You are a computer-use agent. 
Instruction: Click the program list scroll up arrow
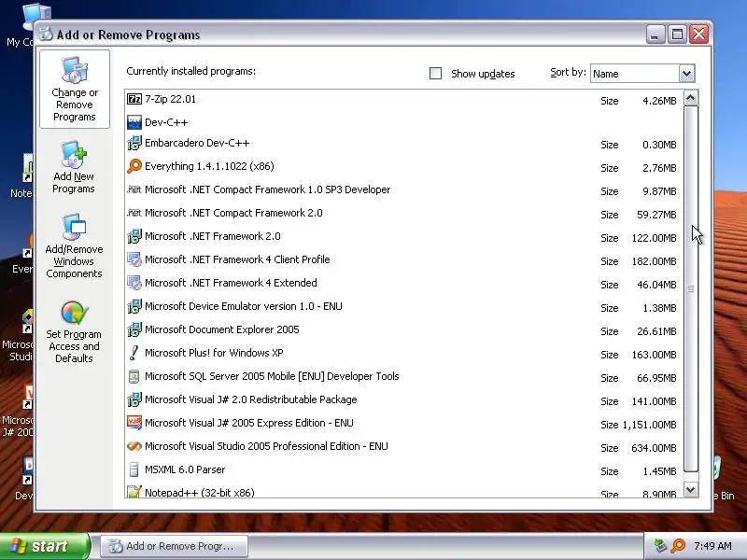[690, 98]
